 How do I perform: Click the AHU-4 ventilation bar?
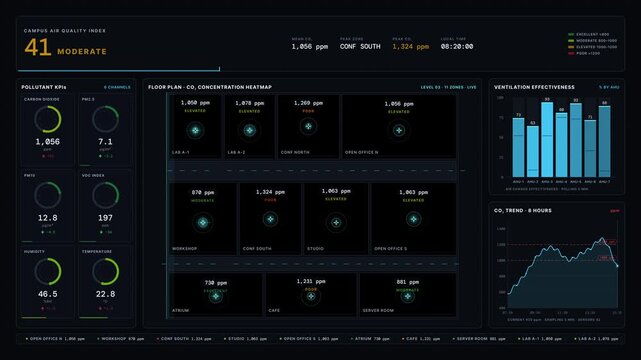coord(561,145)
